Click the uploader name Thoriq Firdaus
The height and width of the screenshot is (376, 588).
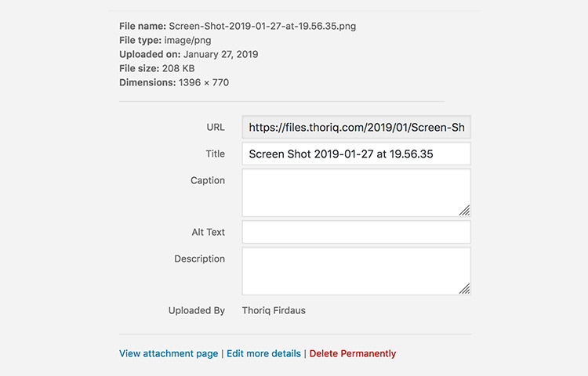274,310
